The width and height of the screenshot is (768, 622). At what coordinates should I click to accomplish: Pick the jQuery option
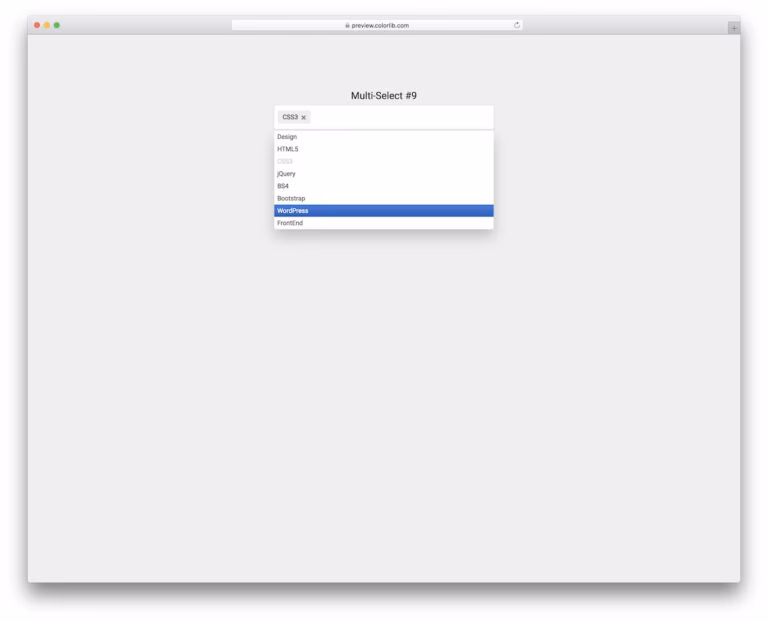coord(384,174)
